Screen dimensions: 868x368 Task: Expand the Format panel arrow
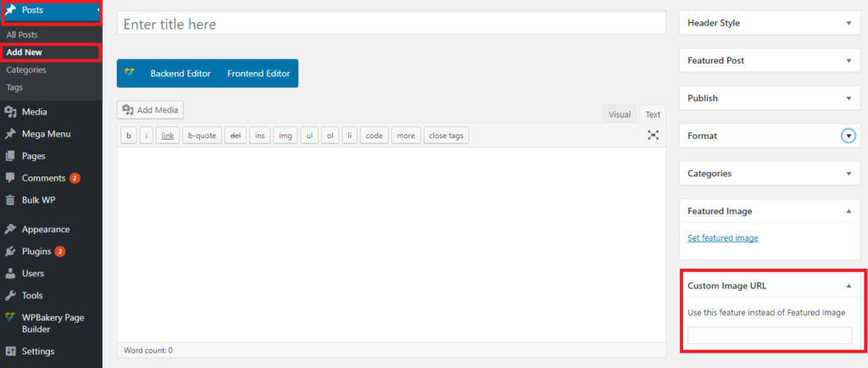tap(849, 136)
